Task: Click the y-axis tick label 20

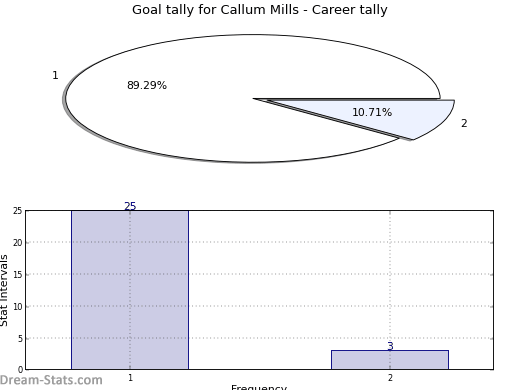Action: 18,243
